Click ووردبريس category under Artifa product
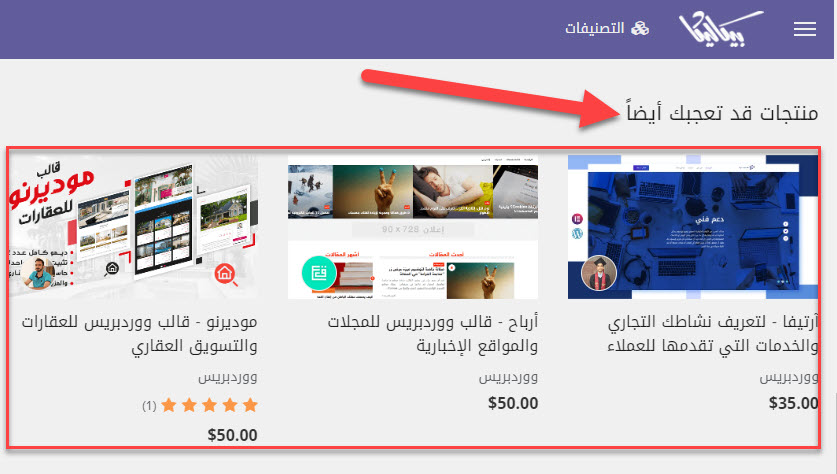Screen dimensions: 837x474 tap(789, 377)
